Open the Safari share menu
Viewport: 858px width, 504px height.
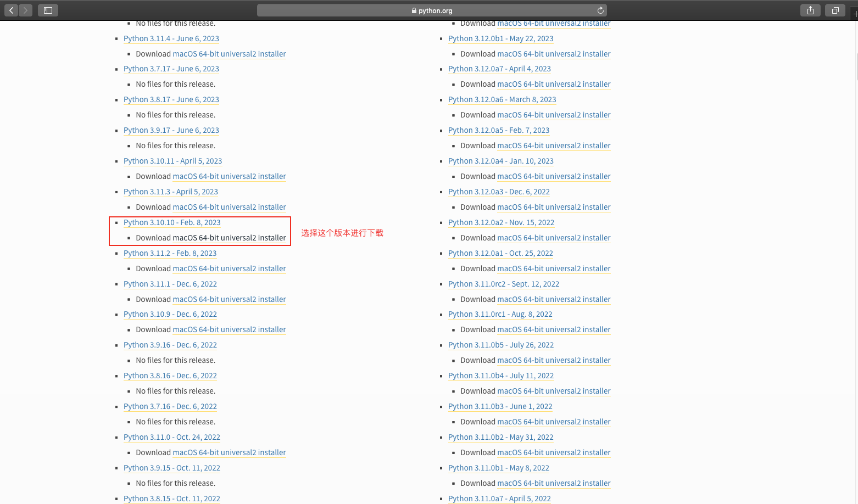click(810, 10)
